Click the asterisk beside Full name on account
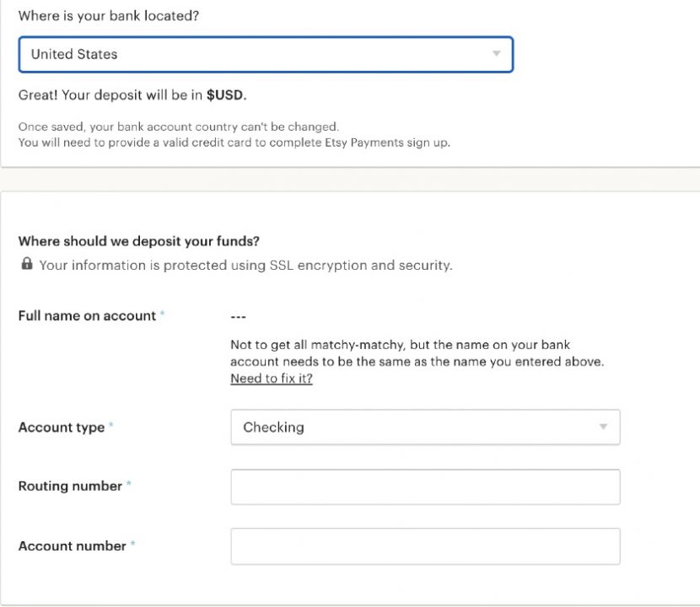The width and height of the screenshot is (700, 607). (162, 314)
